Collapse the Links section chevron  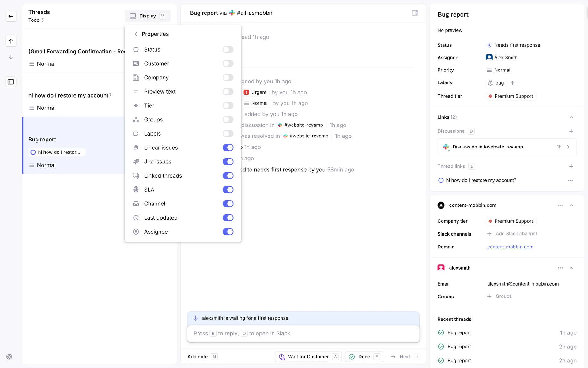[x=571, y=117]
